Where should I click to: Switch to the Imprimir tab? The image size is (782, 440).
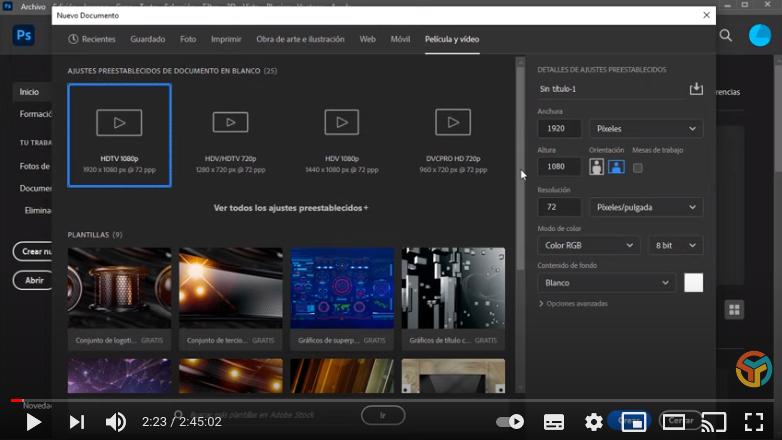tap(226, 39)
